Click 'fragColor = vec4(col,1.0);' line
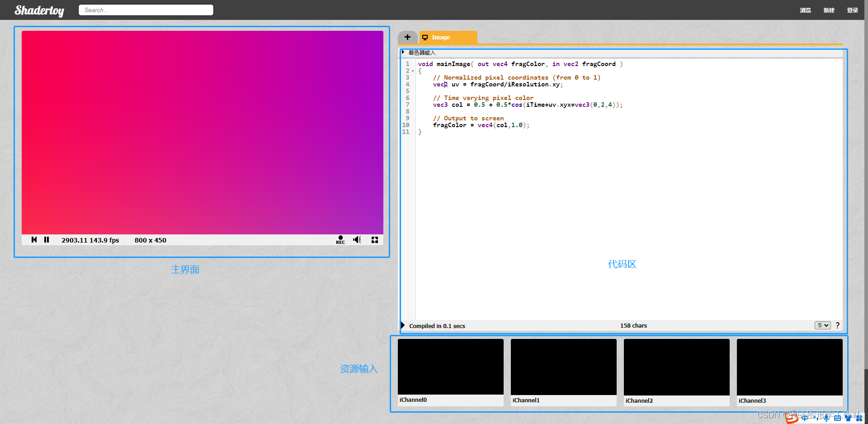The width and height of the screenshot is (868, 424). pyautogui.click(x=481, y=125)
